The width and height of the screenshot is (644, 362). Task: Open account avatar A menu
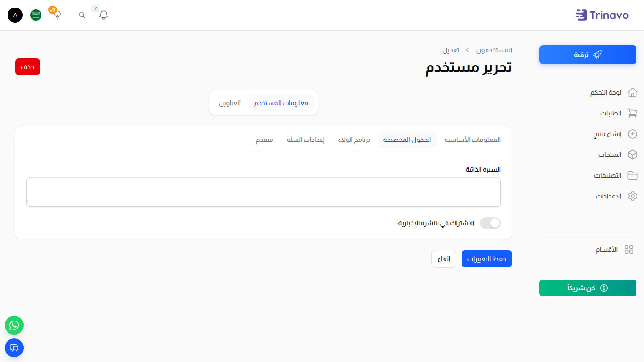point(15,15)
